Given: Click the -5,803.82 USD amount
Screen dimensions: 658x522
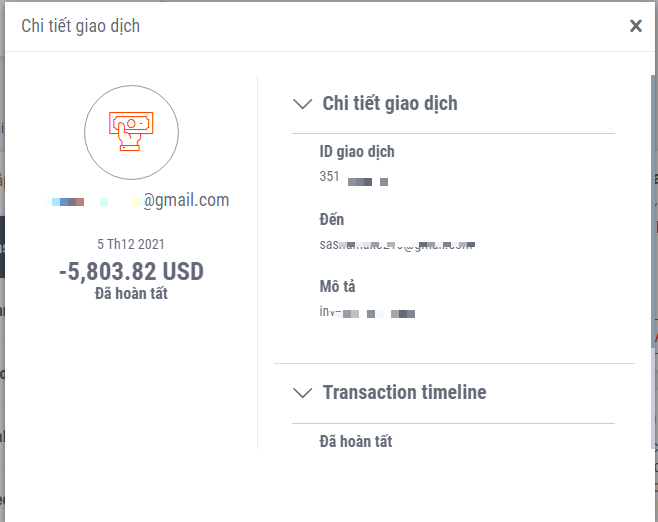Looking at the screenshot, I should 132,270.
